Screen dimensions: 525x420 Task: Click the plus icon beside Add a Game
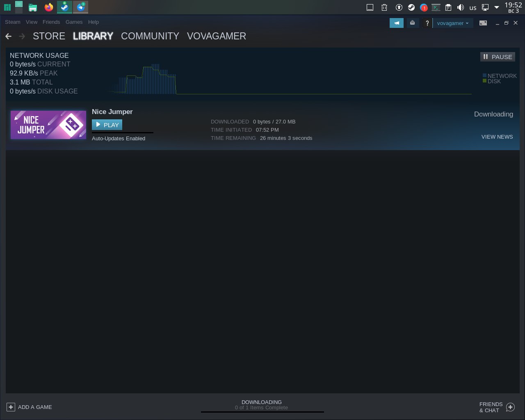[x=11, y=407]
